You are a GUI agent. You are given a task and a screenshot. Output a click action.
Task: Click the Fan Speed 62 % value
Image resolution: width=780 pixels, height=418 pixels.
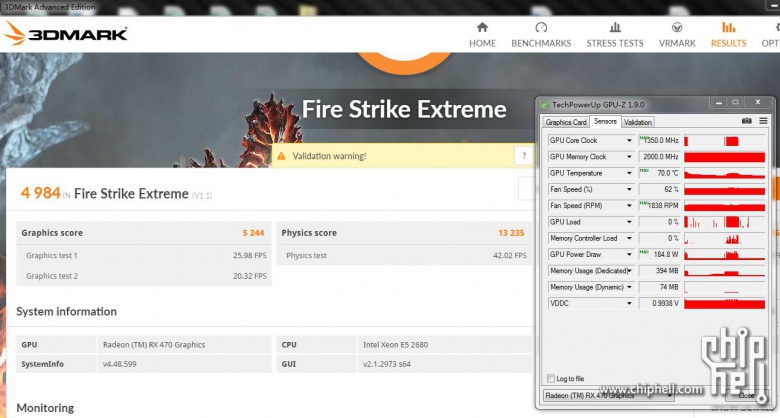660,189
